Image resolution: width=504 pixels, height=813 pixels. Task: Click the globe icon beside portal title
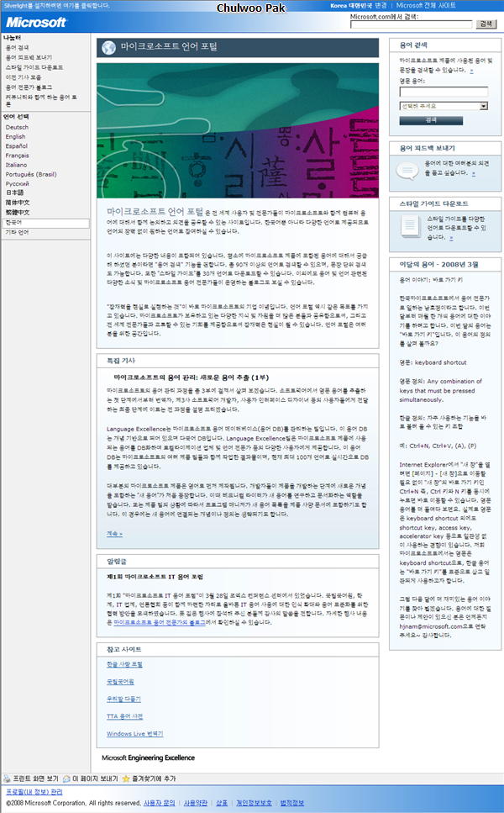108,47
